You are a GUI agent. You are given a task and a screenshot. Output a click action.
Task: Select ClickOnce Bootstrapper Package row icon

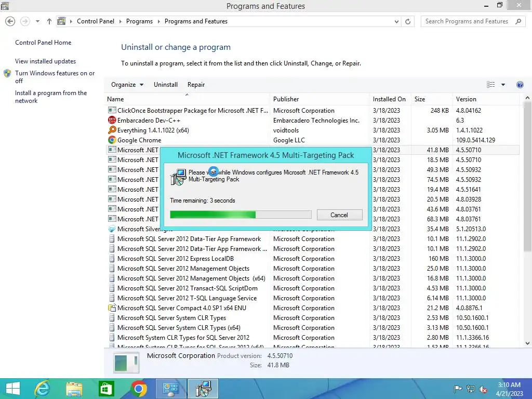pyautogui.click(x=112, y=110)
